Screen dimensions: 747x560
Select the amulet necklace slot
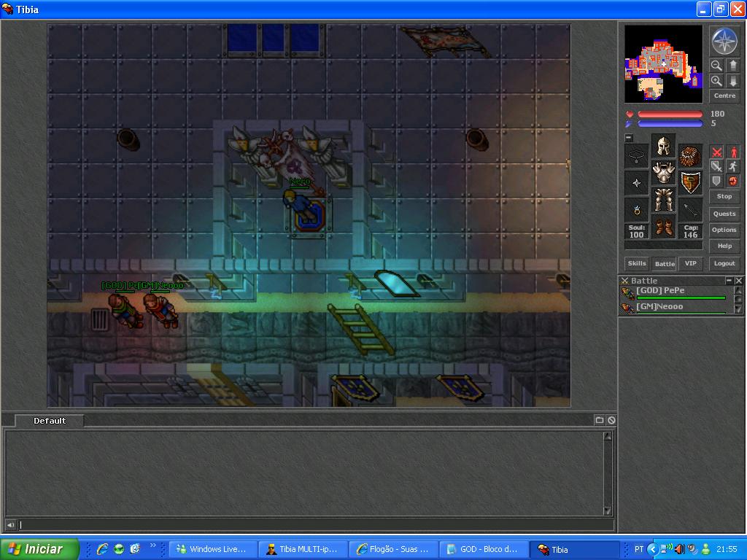[x=636, y=156]
